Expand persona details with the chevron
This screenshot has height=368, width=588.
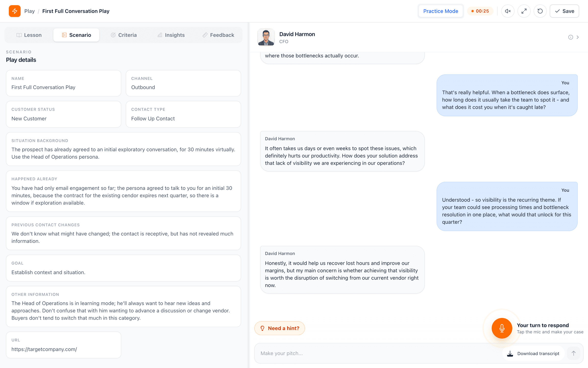pyautogui.click(x=578, y=37)
